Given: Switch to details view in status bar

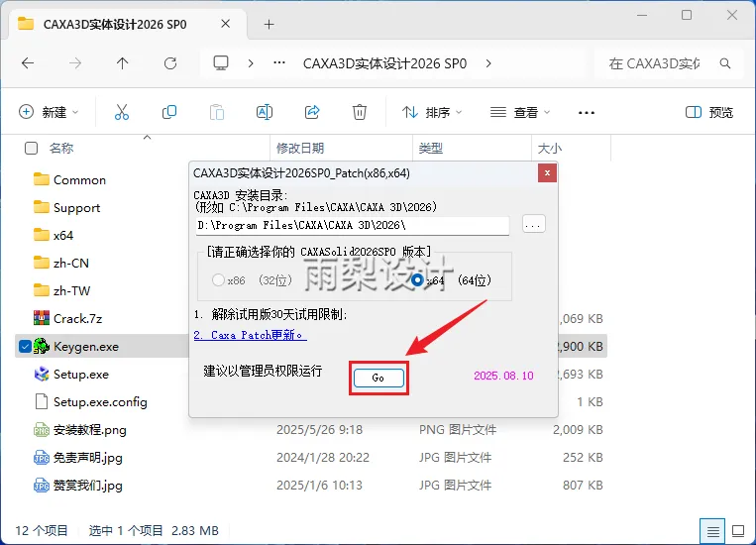Looking at the screenshot, I should pos(712,531).
